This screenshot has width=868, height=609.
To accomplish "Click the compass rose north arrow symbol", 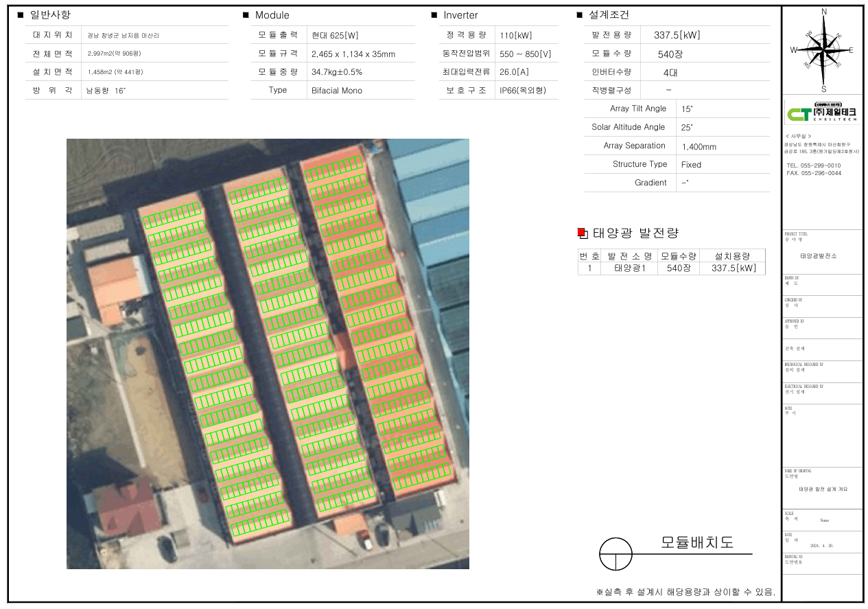I will (x=822, y=48).
